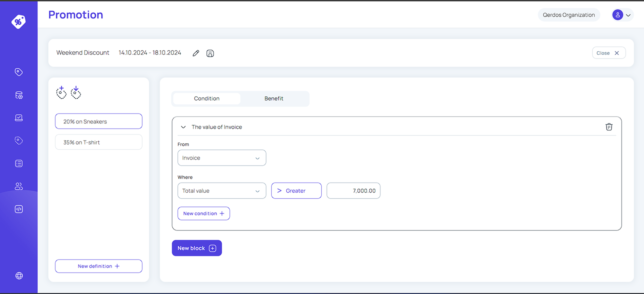The width and height of the screenshot is (644, 294).
Task: Open the Invoice source dropdown
Action: coord(222,158)
